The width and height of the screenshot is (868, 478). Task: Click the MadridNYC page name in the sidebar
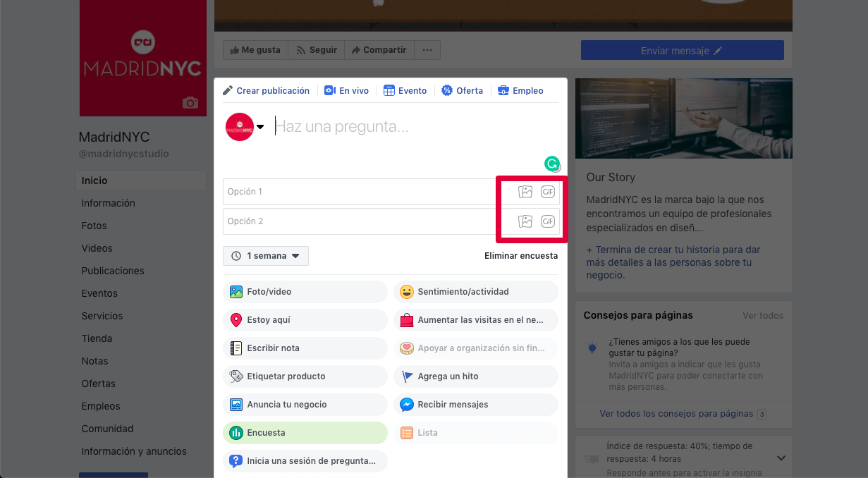114,137
